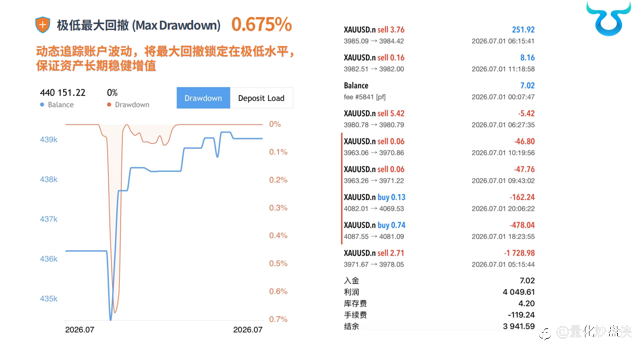Select the XAUUSD.n sell 3.76 trade

439,35
